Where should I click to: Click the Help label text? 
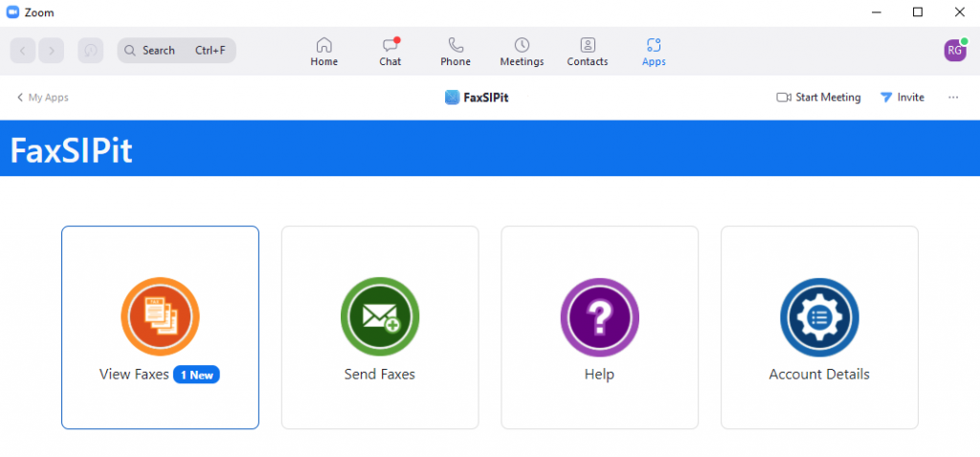599,375
